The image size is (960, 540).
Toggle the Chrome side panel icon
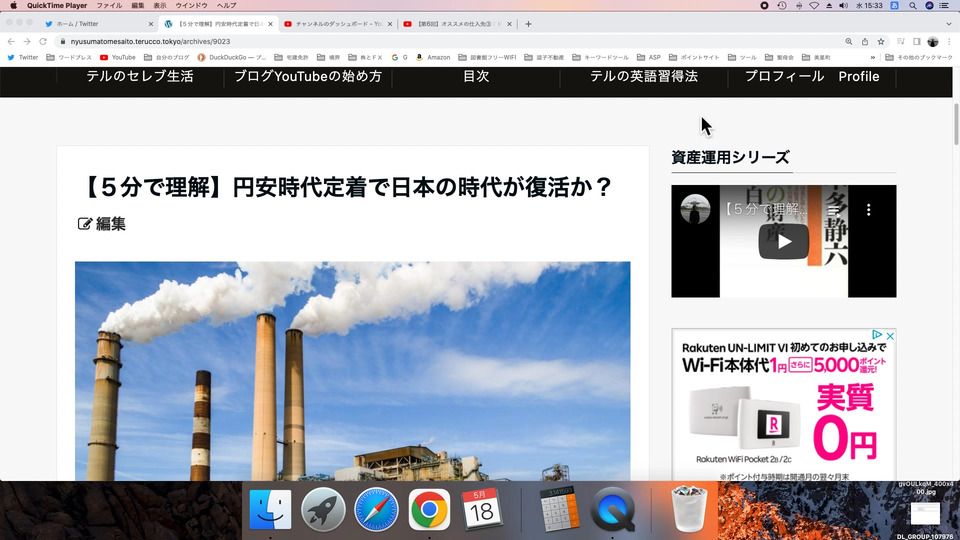(917, 42)
